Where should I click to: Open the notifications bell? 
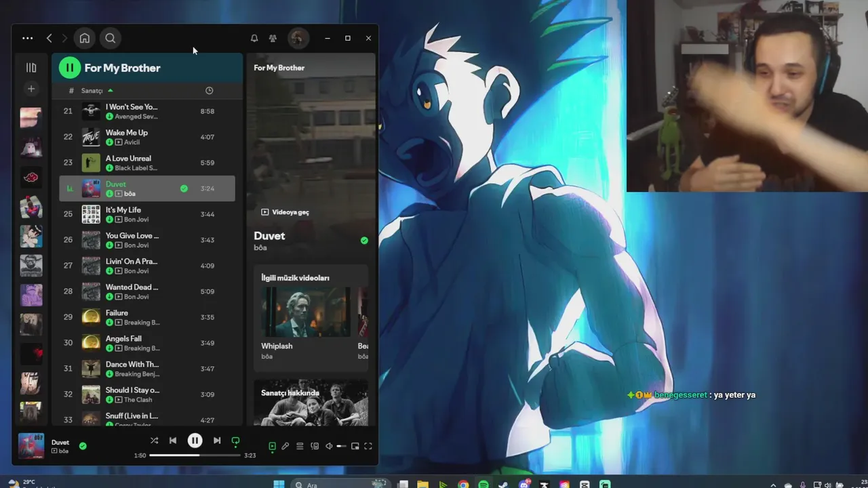(254, 39)
